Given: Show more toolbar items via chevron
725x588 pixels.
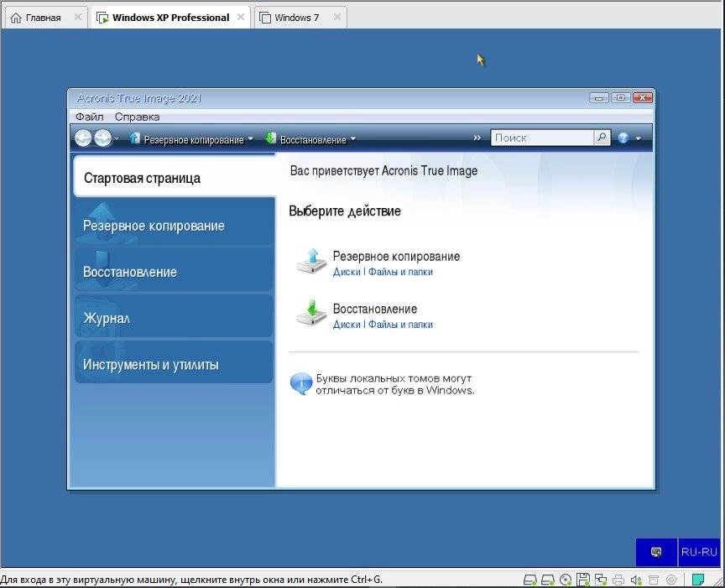Looking at the screenshot, I should 477,138.
